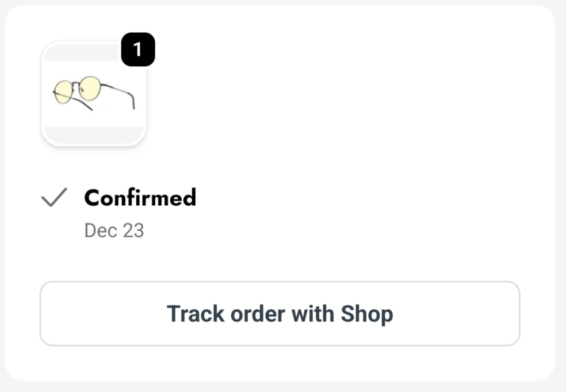Open the eyeglasses product thumbnail
Image resolution: width=566 pixels, height=392 pixels.
point(94,94)
